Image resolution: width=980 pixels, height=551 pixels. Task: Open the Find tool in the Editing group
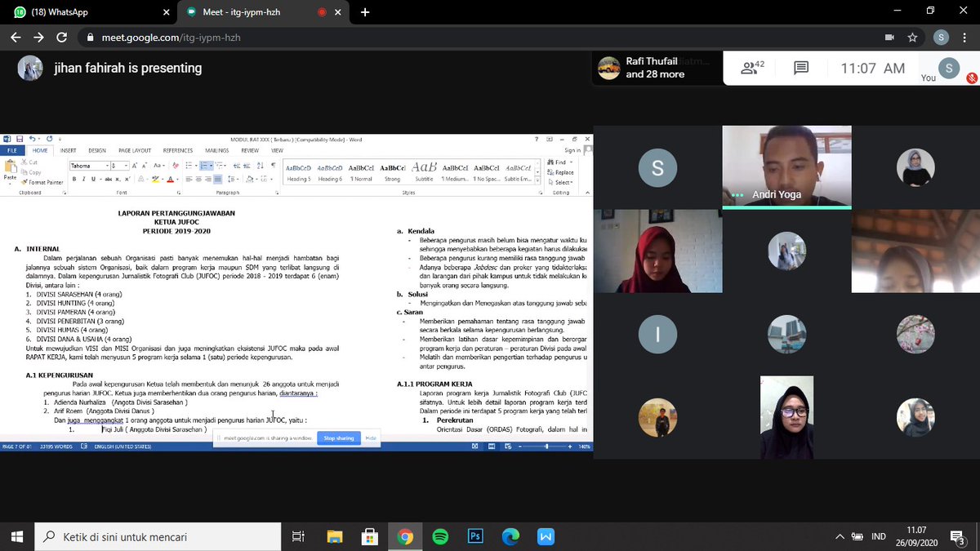click(x=559, y=162)
